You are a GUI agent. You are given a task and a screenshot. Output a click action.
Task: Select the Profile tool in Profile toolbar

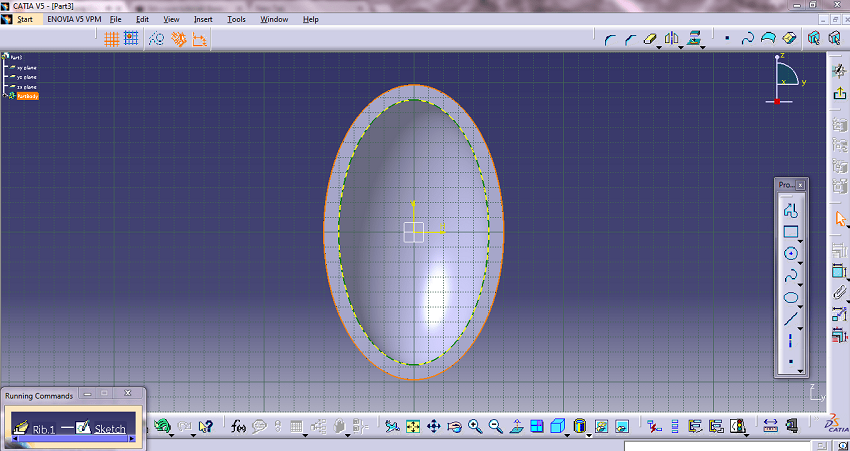(x=791, y=210)
